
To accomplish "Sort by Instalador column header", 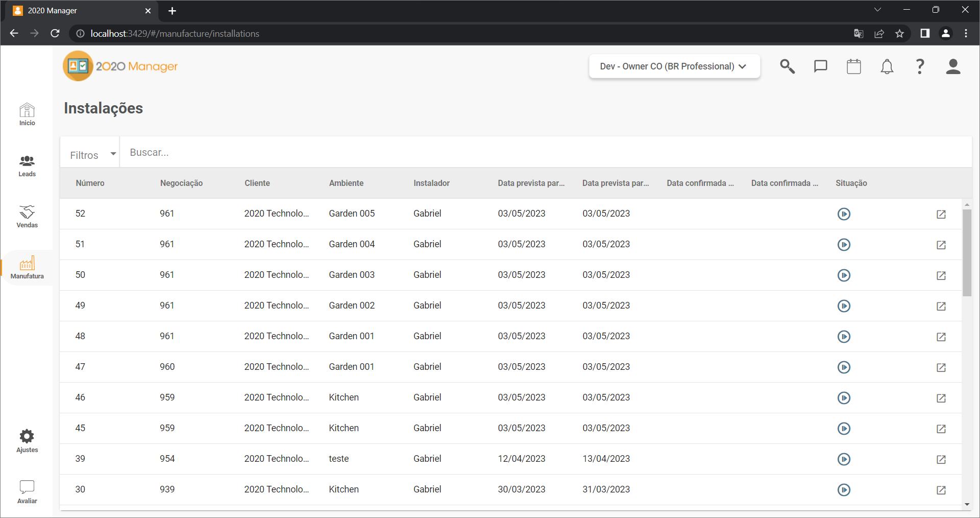I will click(x=431, y=183).
